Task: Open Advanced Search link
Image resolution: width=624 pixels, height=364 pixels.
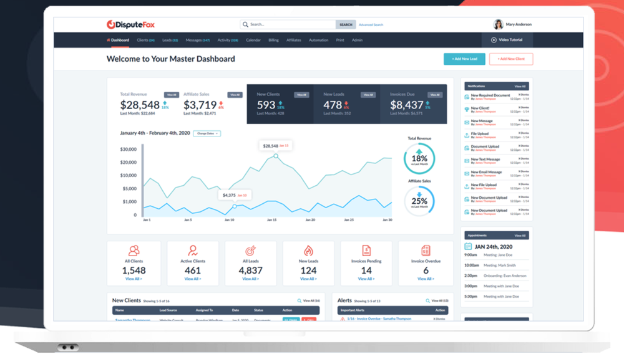Action: (371, 25)
